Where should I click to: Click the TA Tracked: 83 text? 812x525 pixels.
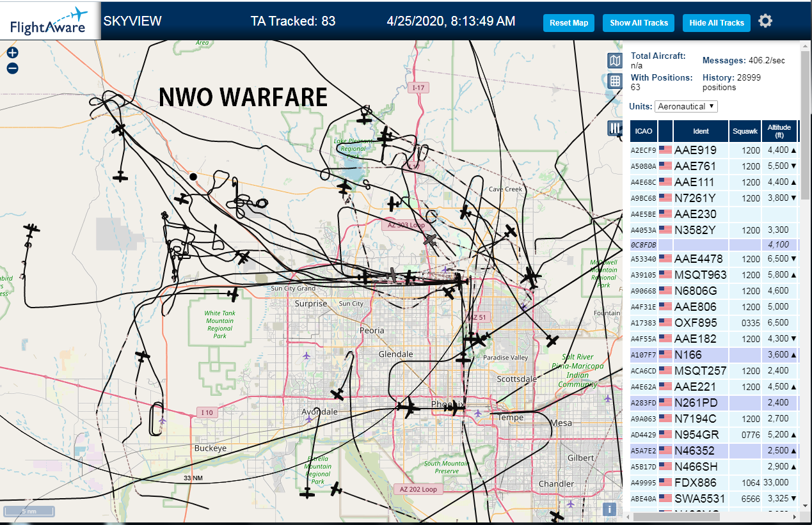point(293,21)
